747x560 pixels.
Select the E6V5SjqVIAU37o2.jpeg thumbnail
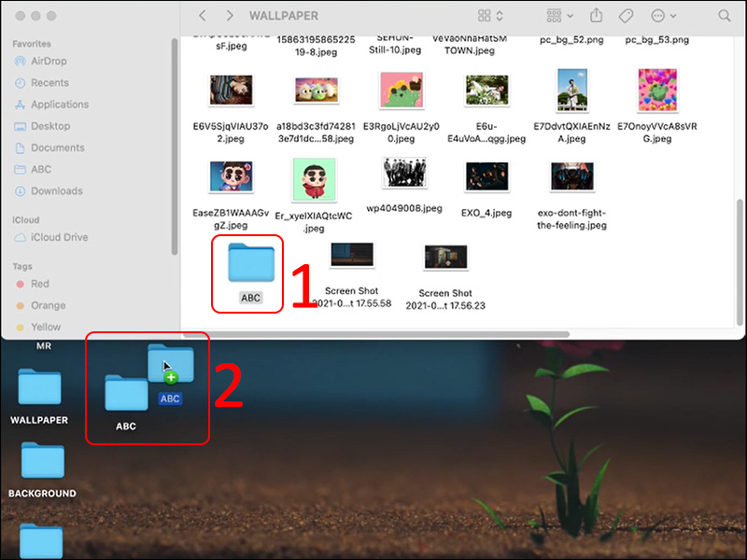231,90
